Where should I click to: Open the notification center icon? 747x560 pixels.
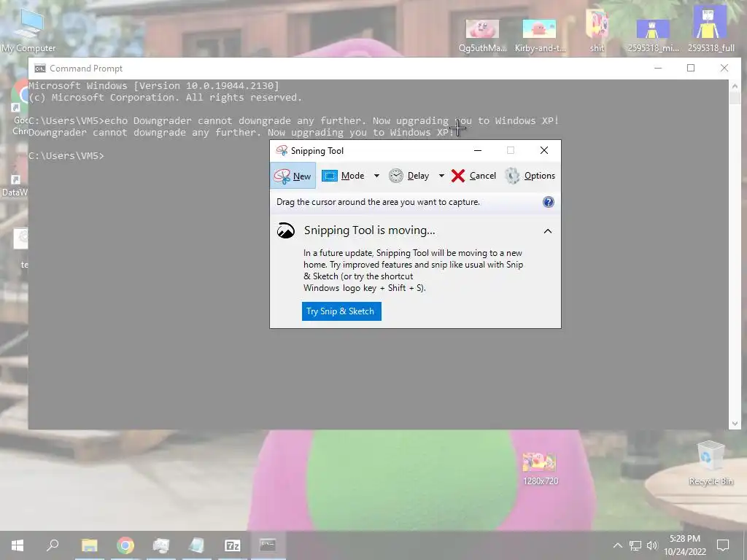tap(723, 545)
